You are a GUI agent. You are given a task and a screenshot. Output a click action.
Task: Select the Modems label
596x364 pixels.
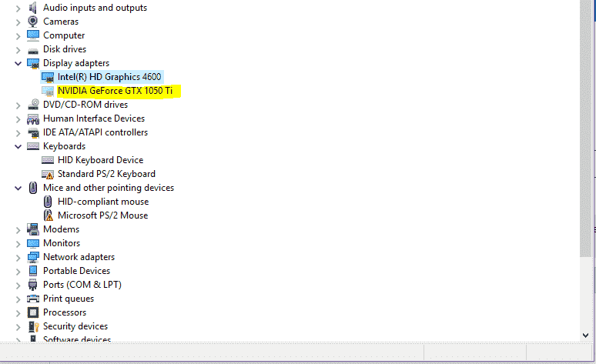pyautogui.click(x=61, y=229)
